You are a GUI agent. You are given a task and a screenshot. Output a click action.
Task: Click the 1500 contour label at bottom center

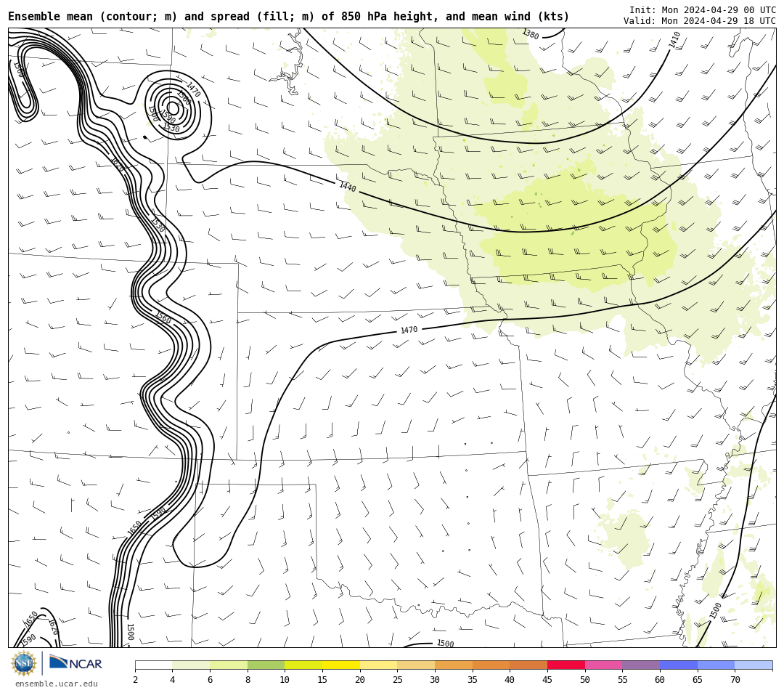click(x=445, y=644)
